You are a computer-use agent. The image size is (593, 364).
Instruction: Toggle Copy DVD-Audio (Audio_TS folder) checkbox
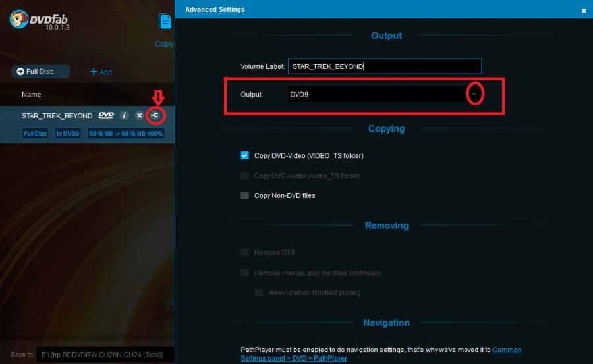click(244, 176)
